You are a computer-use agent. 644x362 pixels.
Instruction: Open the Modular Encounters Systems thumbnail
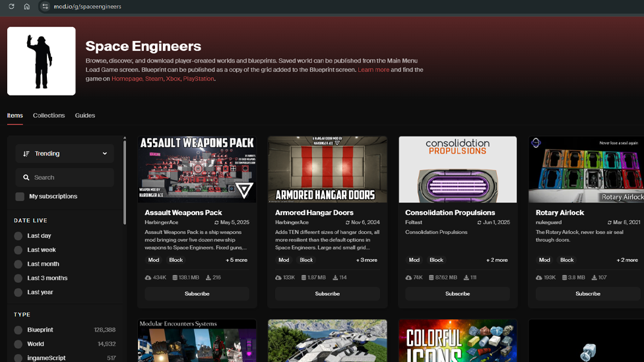point(197,341)
